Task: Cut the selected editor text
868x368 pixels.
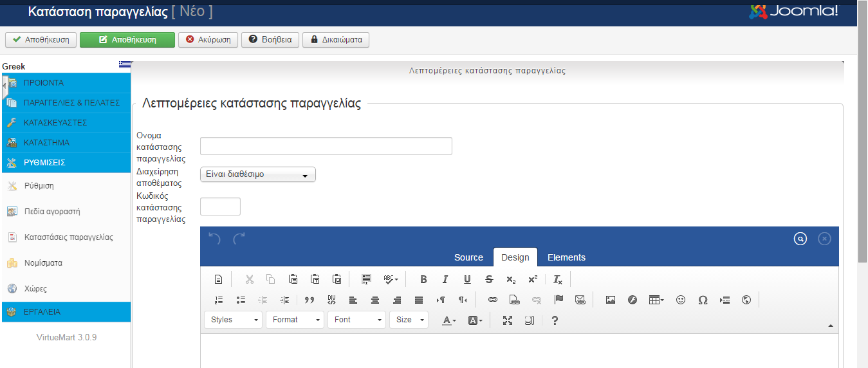Action: (250, 279)
